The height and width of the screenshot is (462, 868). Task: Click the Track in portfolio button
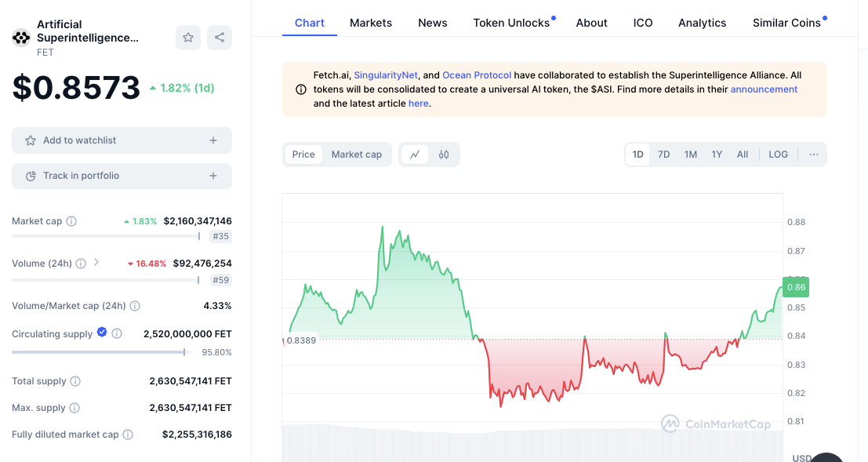click(122, 176)
